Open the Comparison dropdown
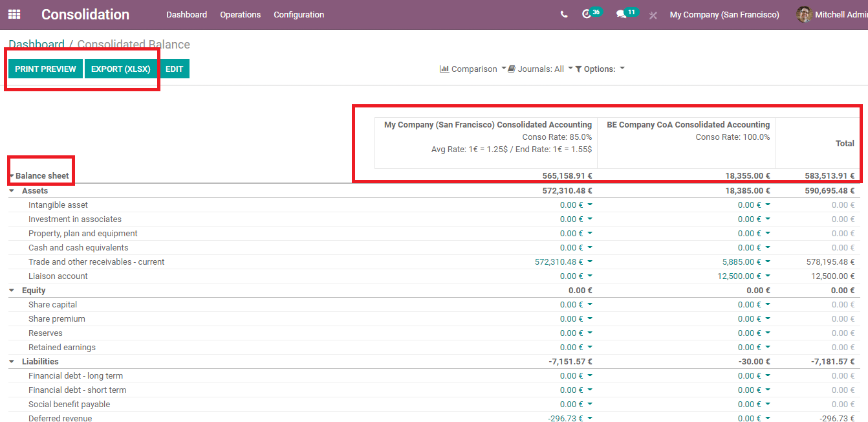Image resolution: width=868 pixels, height=422 pixels. tap(473, 69)
